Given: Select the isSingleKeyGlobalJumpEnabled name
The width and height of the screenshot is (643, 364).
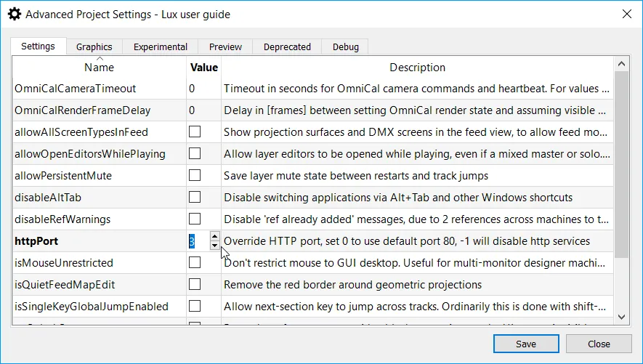Looking at the screenshot, I should pyautogui.click(x=92, y=306).
